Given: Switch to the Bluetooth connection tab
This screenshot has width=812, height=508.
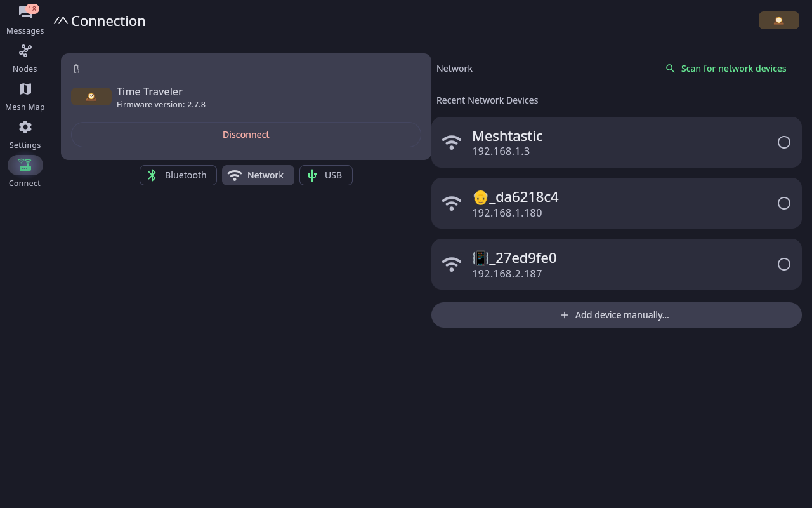Looking at the screenshot, I should [178, 175].
